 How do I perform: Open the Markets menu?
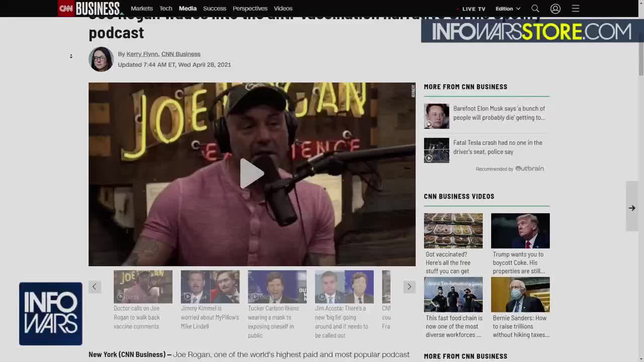click(x=142, y=9)
